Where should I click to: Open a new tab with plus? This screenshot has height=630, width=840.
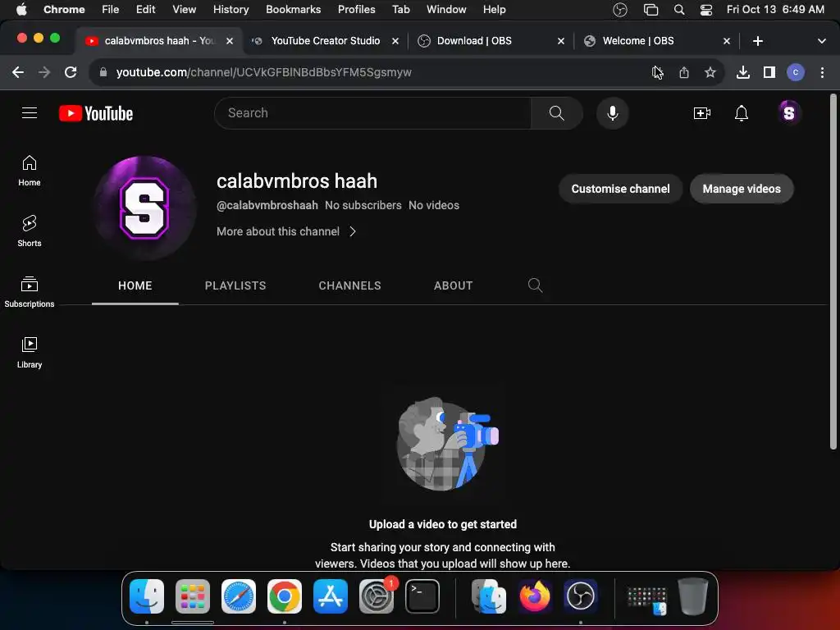tap(757, 41)
